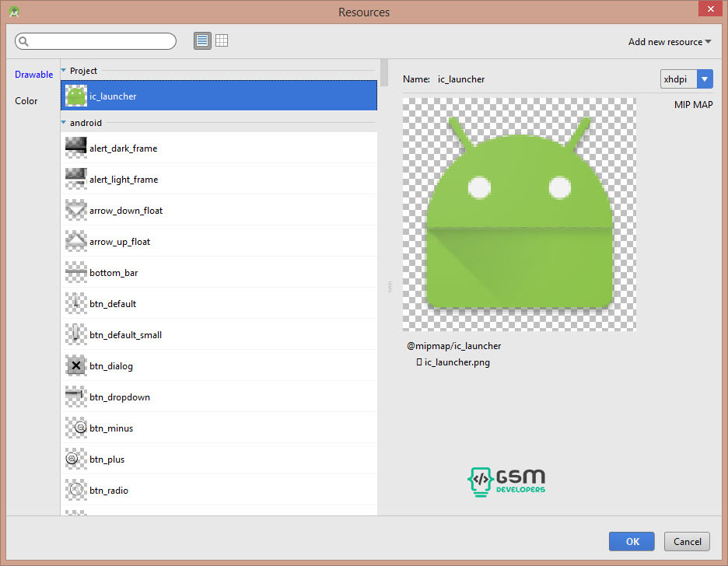Viewport: 728px width, 566px height.
Task: Close the Resources window
Action: tap(710, 9)
